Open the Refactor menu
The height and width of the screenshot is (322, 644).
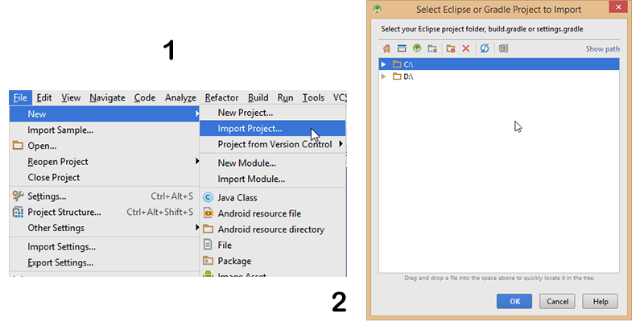pos(222,97)
